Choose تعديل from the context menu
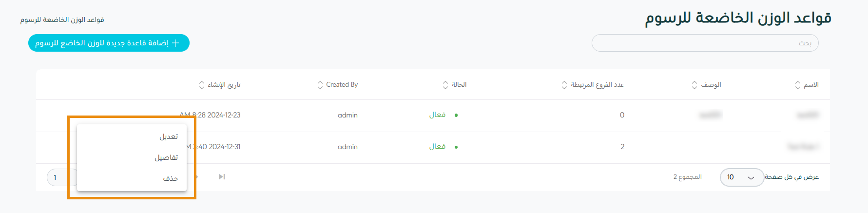Viewport: 868px width, 213px height. point(169,137)
